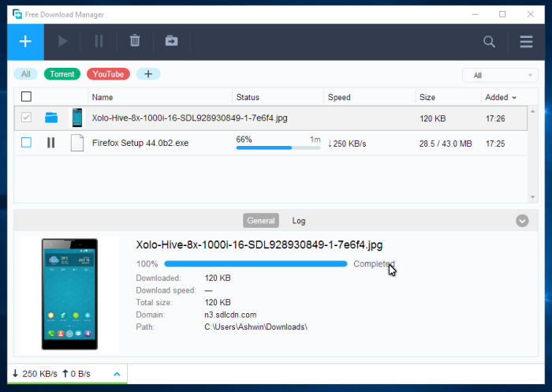Expand the speed panel in the status bar
The width and height of the screenshot is (552, 392).
tap(117, 374)
